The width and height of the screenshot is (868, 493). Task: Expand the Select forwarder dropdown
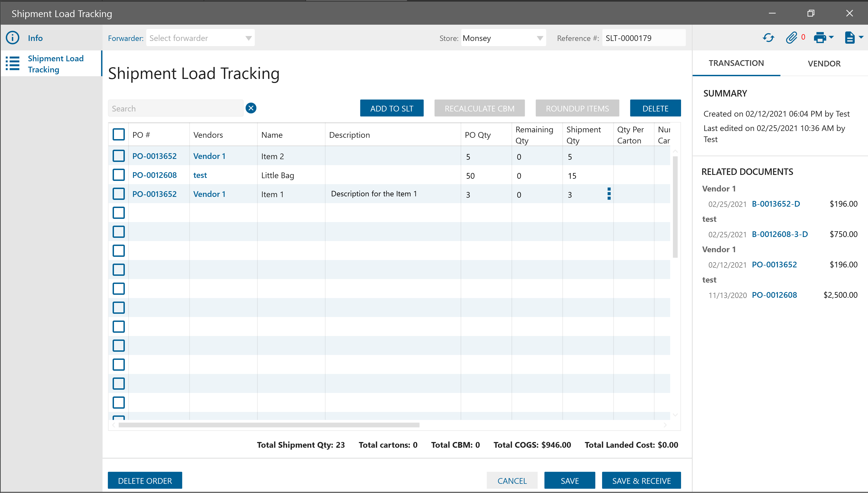click(248, 38)
